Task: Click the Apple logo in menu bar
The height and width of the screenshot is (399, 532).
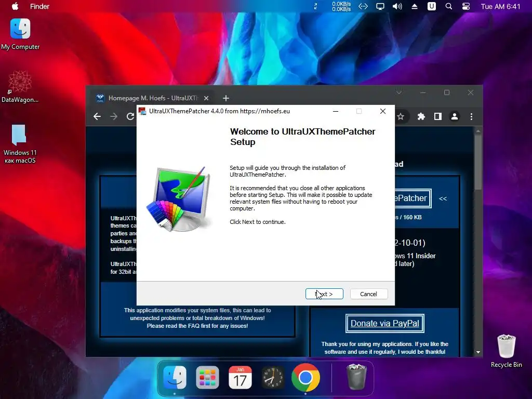Action: coord(15,6)
